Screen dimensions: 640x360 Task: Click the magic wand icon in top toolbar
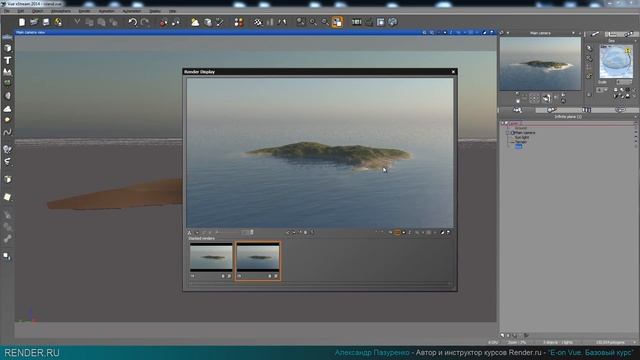pos(220,22)
